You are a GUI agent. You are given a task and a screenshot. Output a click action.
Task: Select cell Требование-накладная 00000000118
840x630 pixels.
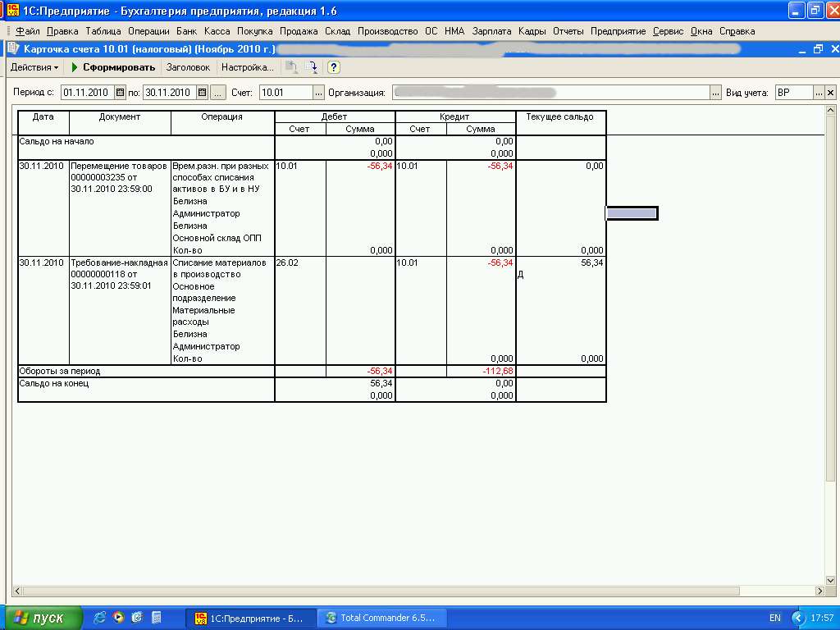120,310
